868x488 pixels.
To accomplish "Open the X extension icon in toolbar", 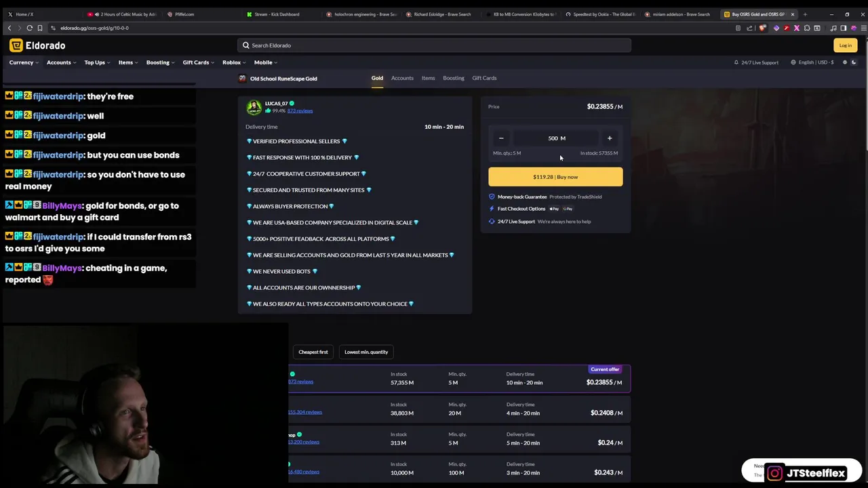I will pos(797,28).
